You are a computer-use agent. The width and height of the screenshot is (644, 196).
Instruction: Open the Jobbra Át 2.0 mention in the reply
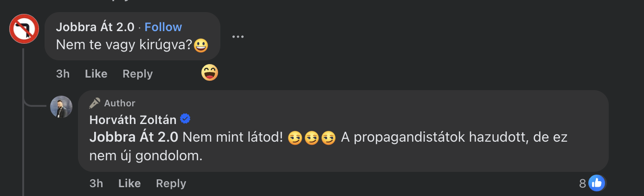tap(134, 137)
